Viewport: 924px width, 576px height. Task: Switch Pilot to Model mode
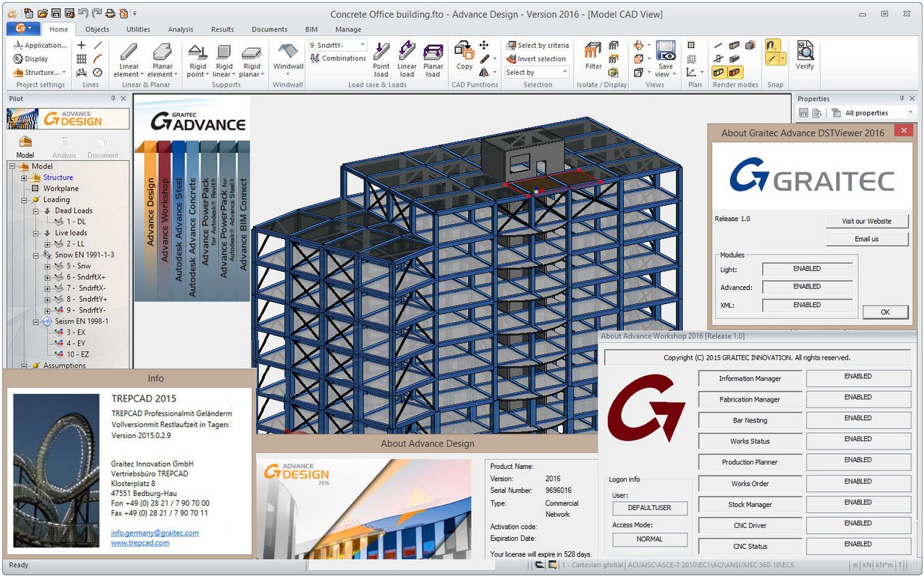tap(25, 147)
